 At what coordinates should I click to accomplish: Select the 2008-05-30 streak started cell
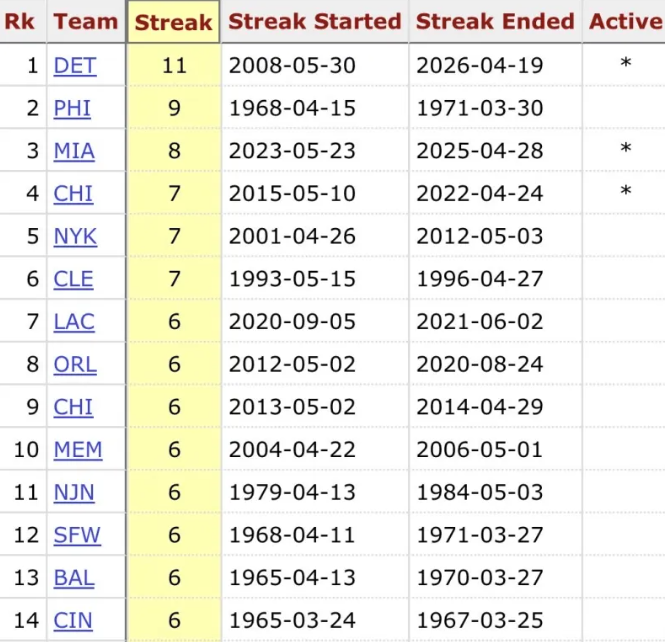pyautogui.click(x=292, y=66)
